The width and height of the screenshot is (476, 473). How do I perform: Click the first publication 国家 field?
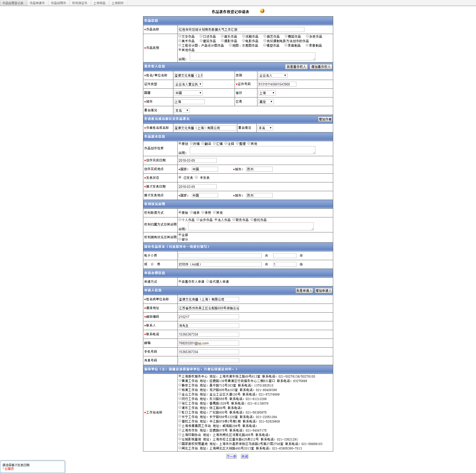pyautogui.click(x=205, y=195)
